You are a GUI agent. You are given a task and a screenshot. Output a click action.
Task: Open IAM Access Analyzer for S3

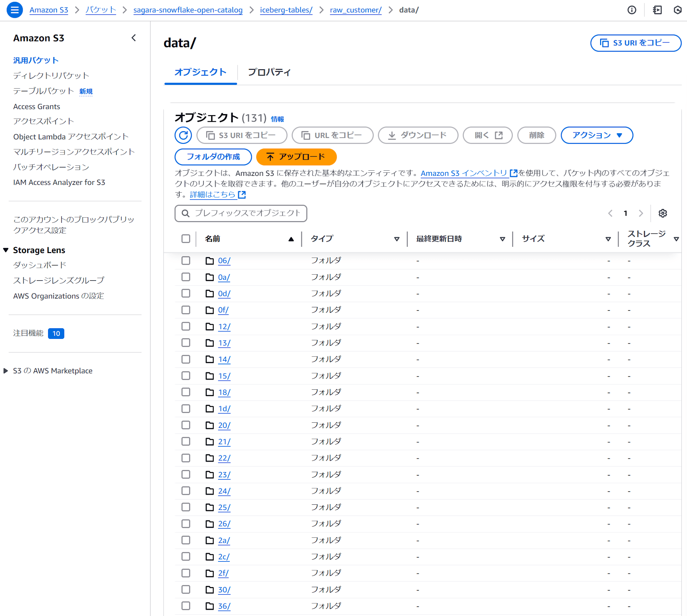(59, 182)
